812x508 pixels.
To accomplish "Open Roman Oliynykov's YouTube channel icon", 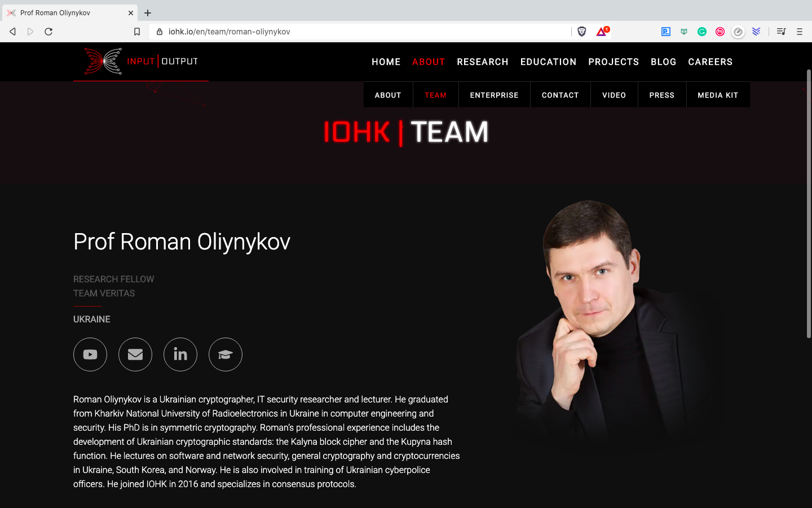I will (90, 354).
